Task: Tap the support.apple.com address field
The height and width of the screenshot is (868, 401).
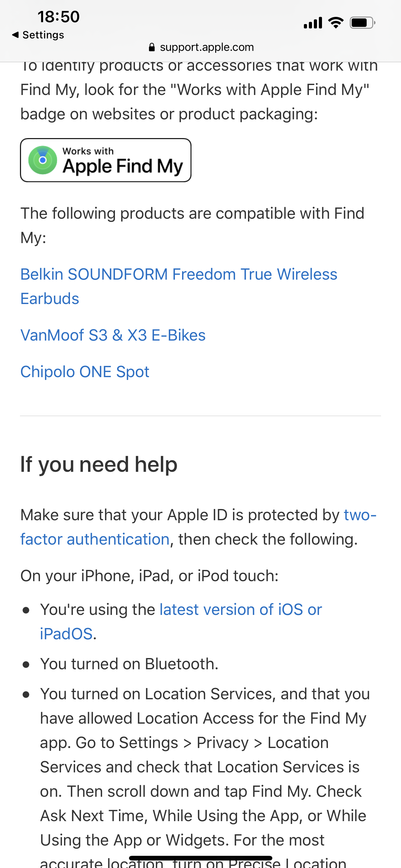Action: point(206,47)
